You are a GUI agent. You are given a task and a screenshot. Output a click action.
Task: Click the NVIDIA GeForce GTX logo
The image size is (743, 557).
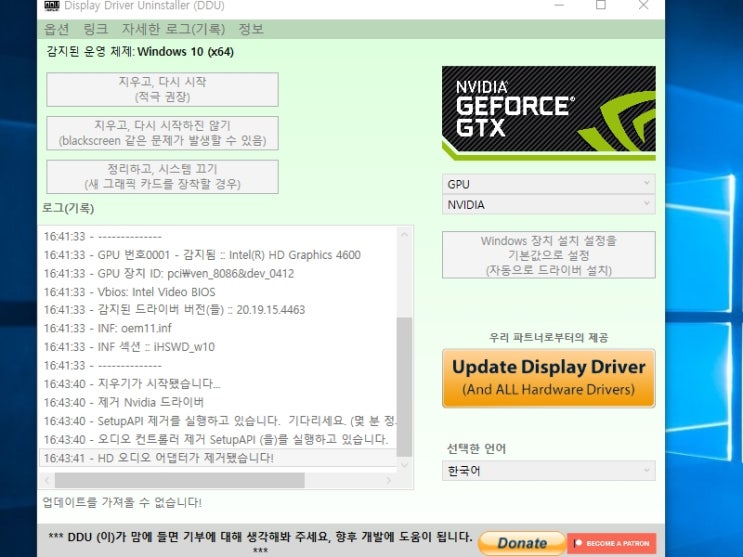tap(549, 113)
